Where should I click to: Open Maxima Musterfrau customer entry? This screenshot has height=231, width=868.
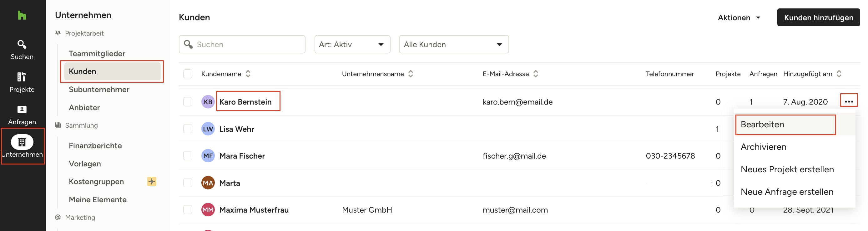coord(254,210)
